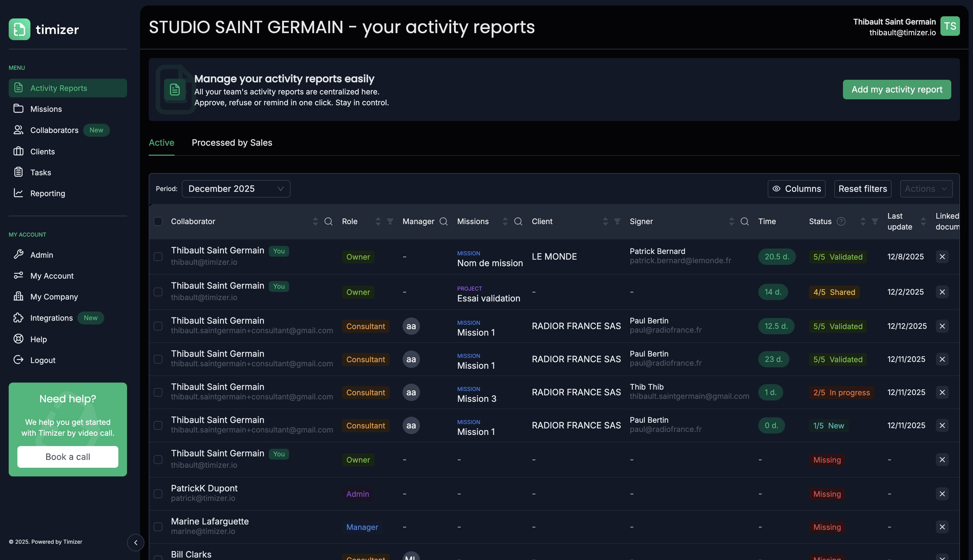Click the Signer column search icon
The height and width of the screenshot is (560, 973).
point(744,221)
